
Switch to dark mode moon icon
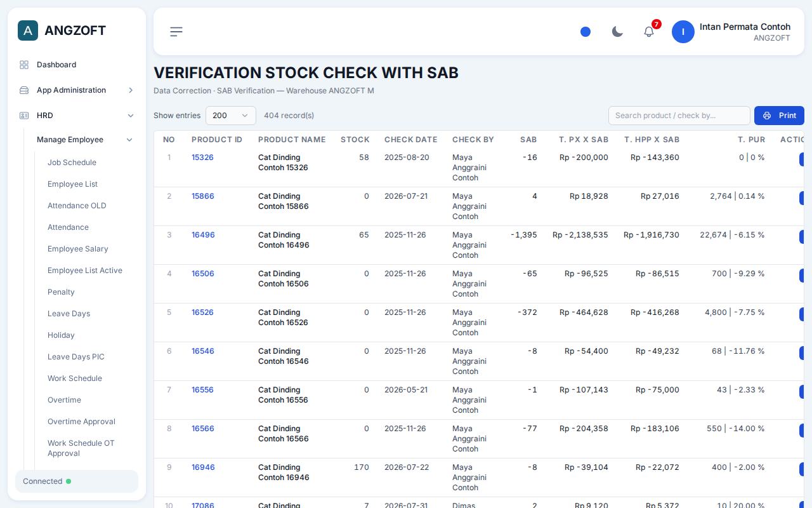[x=617, y=32]
